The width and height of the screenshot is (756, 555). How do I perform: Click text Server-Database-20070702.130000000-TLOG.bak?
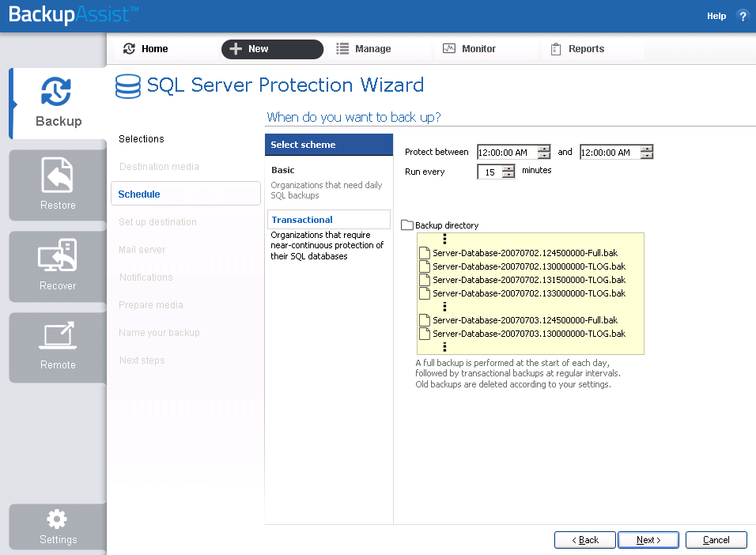[x=529, y=266]
